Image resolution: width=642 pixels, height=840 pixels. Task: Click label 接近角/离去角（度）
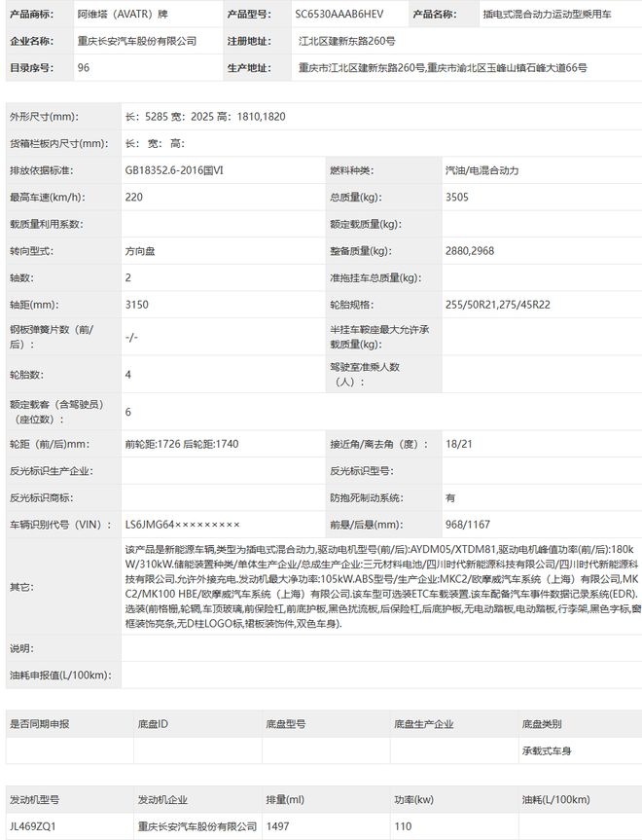click(379, 444)
